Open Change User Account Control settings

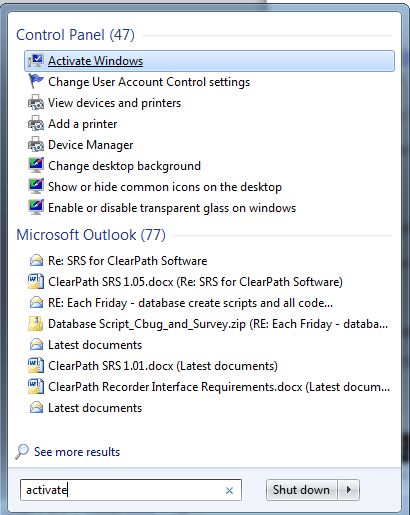click(x=149, y=82)
